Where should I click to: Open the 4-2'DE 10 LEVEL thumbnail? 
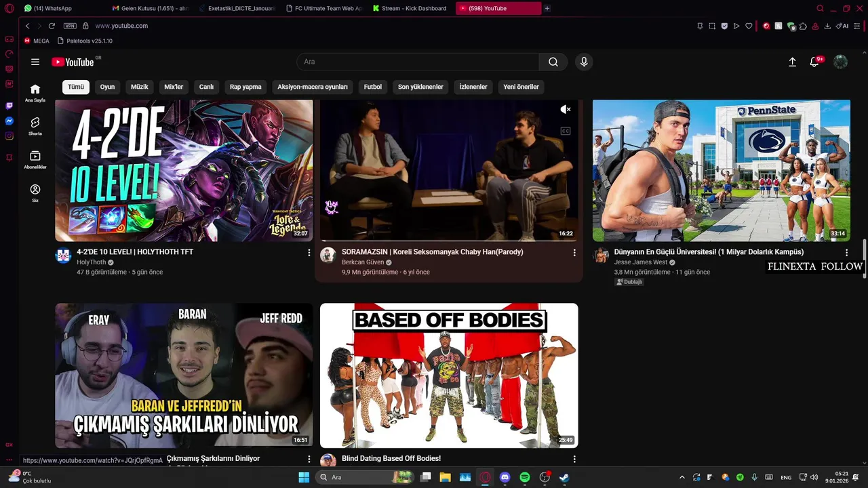[x=184, y=171]
